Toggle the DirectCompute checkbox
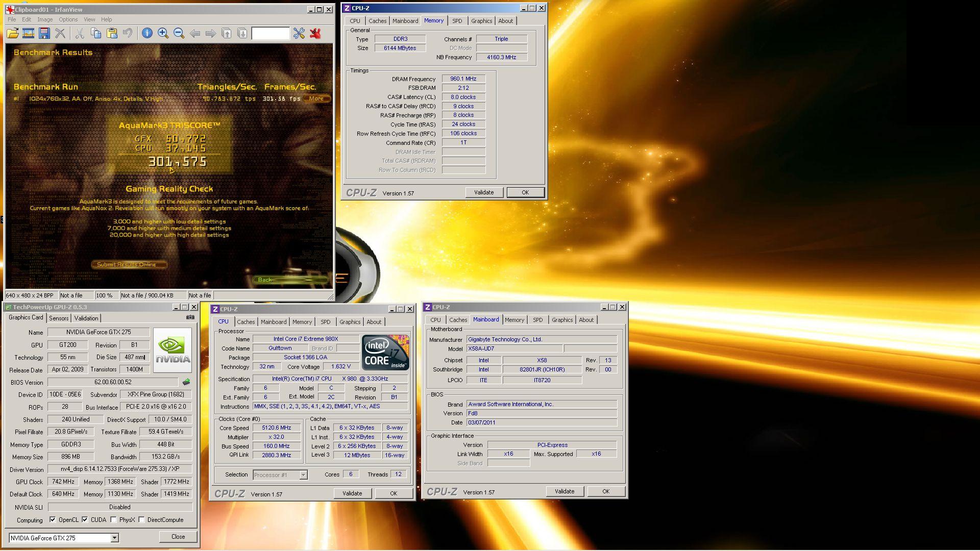 pyautogui.click(x=141, y=520)
